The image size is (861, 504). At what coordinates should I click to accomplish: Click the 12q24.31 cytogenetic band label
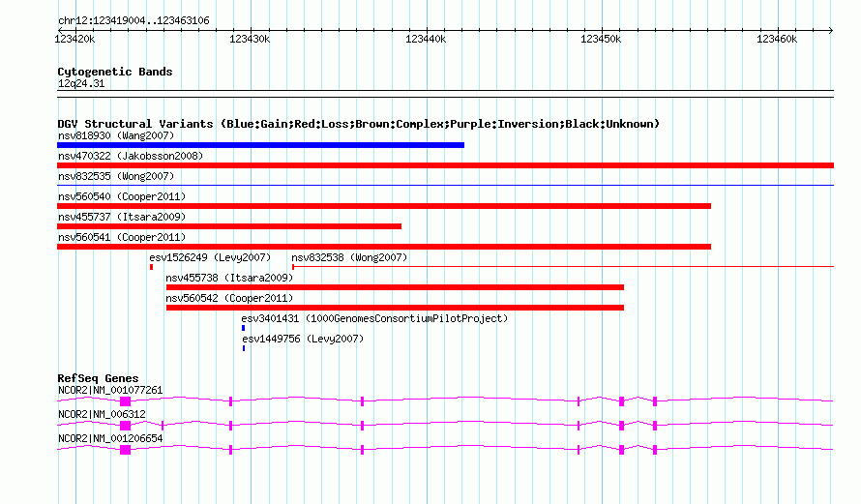tap(81, 83)
